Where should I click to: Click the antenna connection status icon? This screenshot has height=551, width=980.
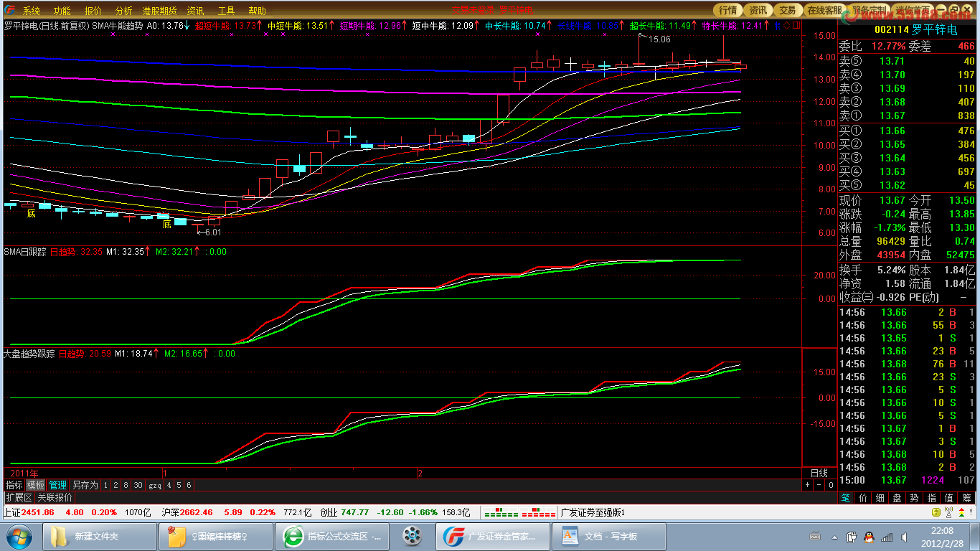[x=948, y=512]
